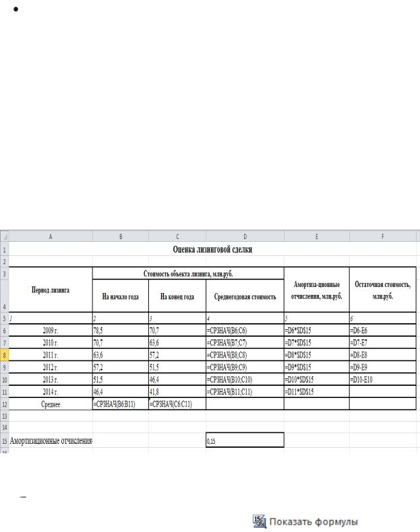420x532 pixels.
Task: Select cell =СРЗНАЧ(B8;C8)
Action: tap(245, 355)
